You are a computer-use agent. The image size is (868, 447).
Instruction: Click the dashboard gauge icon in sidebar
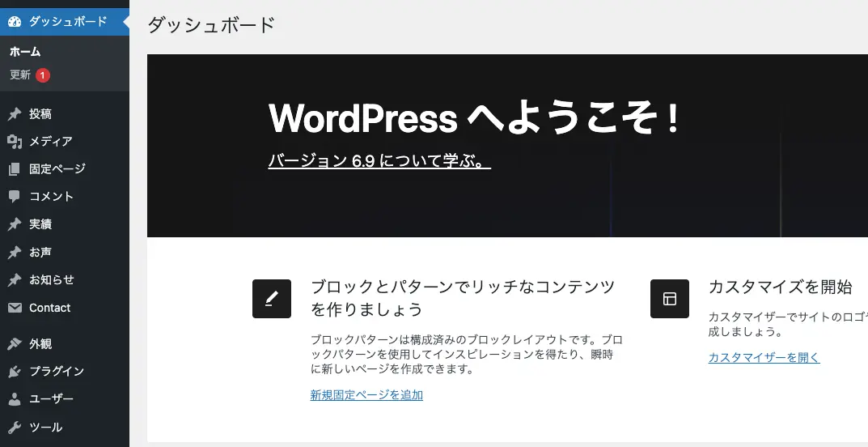(15, 22)
